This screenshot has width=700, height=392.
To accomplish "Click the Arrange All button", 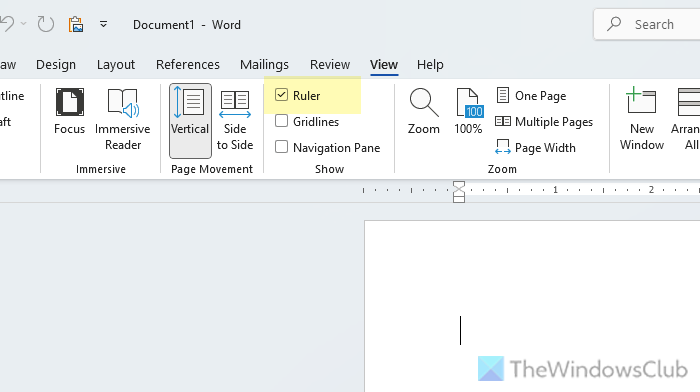I will pos(685,120).
